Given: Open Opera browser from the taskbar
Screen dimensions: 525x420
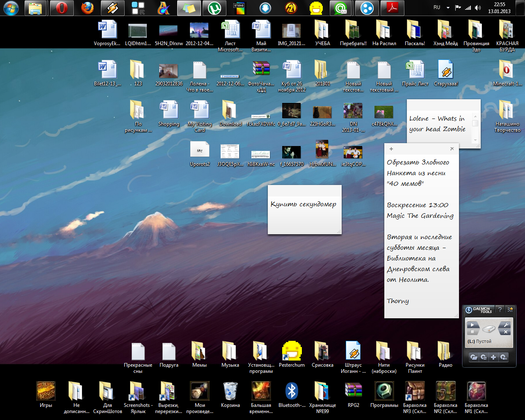Looking at the screenshot, I should 62,8.
